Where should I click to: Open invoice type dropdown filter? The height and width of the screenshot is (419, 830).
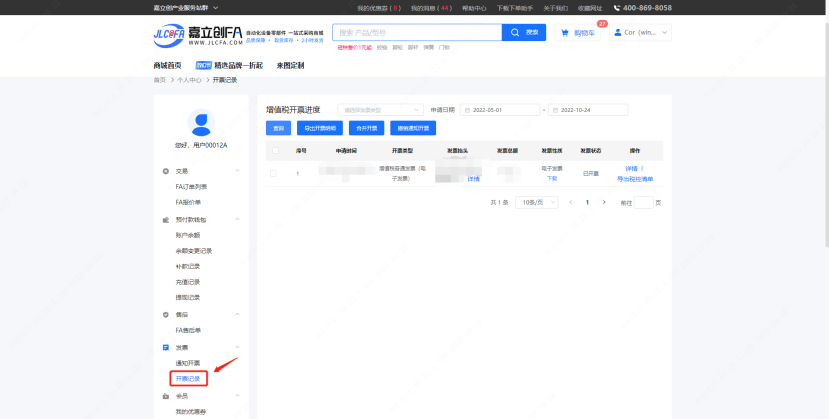click(x=380, y=110)
